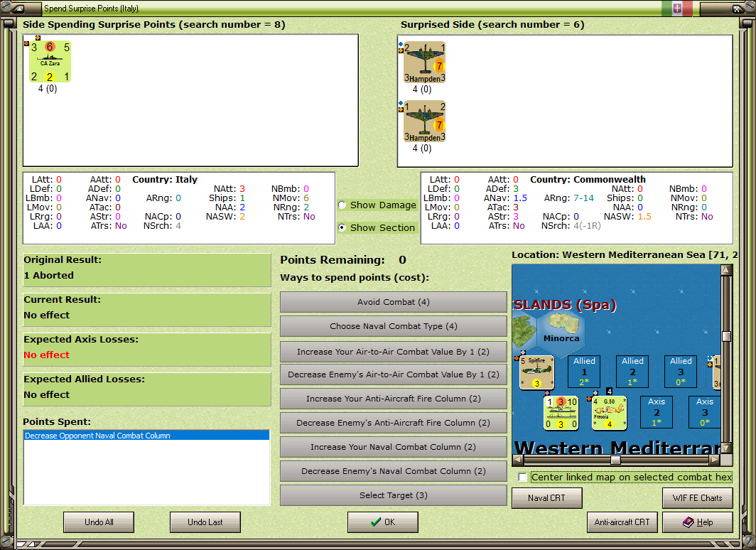Viewport: 756px width, 550px height.
Task: Click the Allied 2 sea box
Action: tap(632, 371)
